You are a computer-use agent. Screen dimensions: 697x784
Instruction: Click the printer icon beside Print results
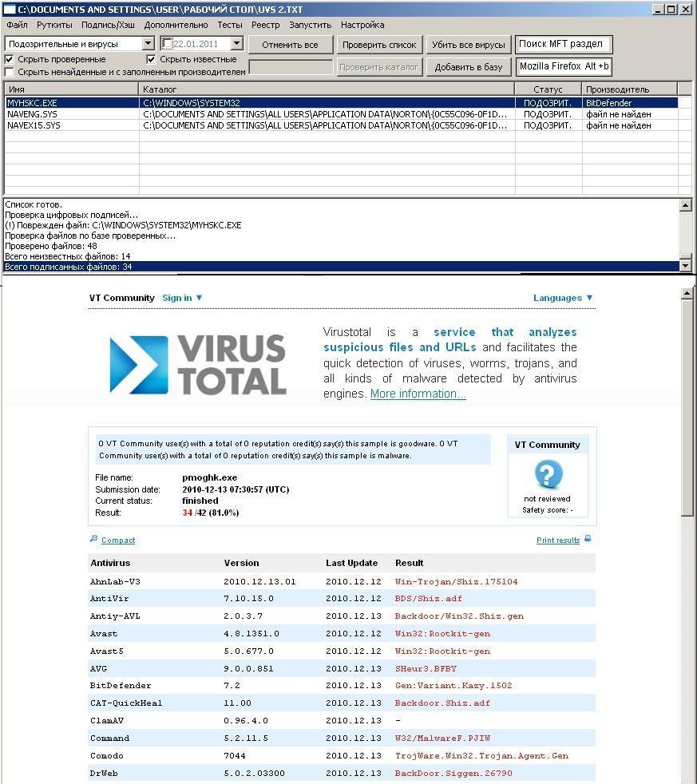[x=588, y=538]
